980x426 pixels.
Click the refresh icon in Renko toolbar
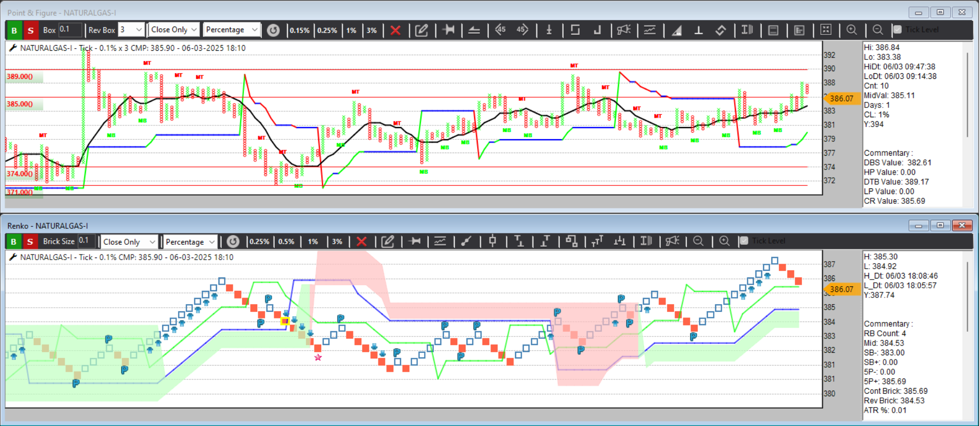click(x=233, y=242)
